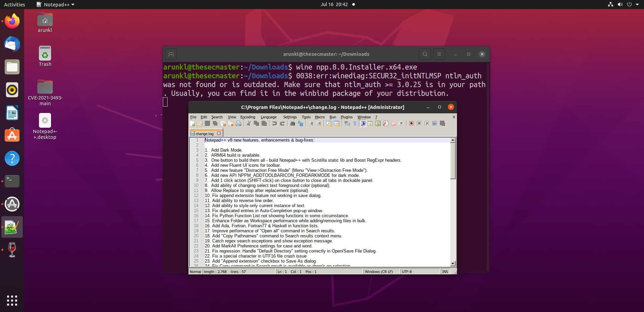Click the editor scrollbar down arrow
Screen dimensions: 644x312
(453, 264)
